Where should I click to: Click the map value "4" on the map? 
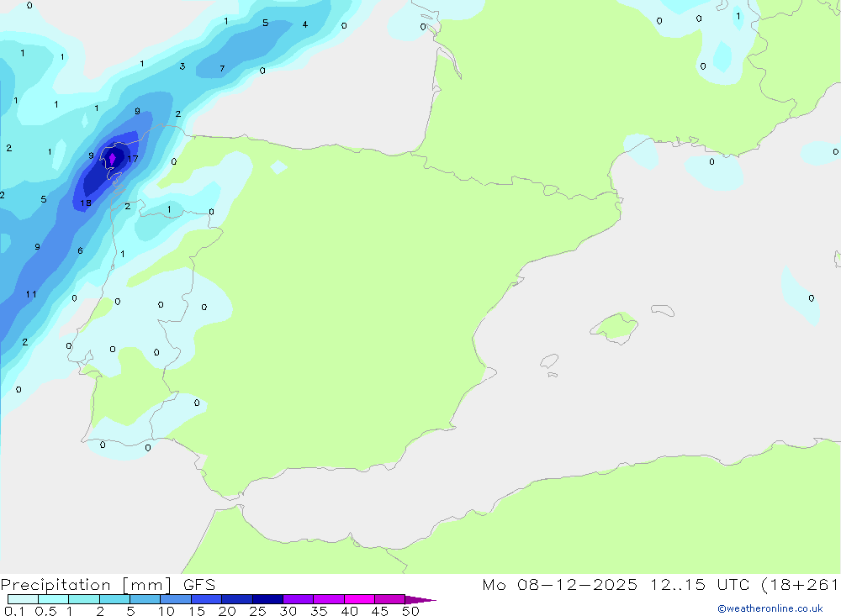pyautogui.click(x=304, y=24)
